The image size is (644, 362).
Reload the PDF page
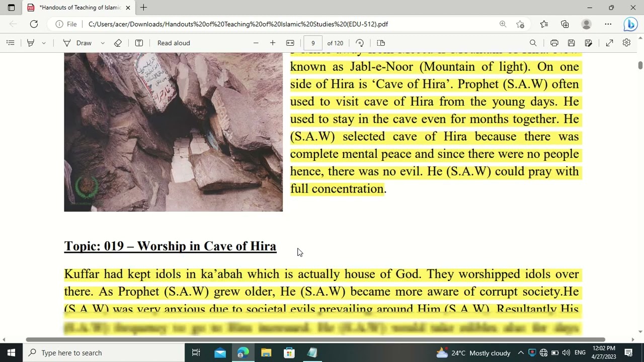[x=34, y=24]
